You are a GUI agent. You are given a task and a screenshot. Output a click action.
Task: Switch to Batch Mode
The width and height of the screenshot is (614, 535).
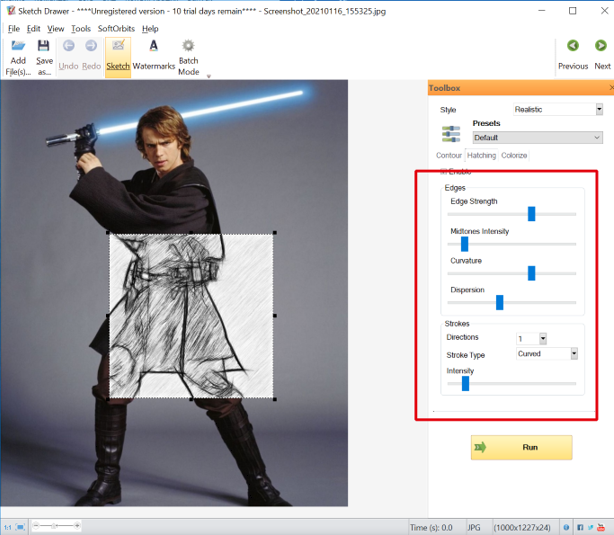point(188,58)
